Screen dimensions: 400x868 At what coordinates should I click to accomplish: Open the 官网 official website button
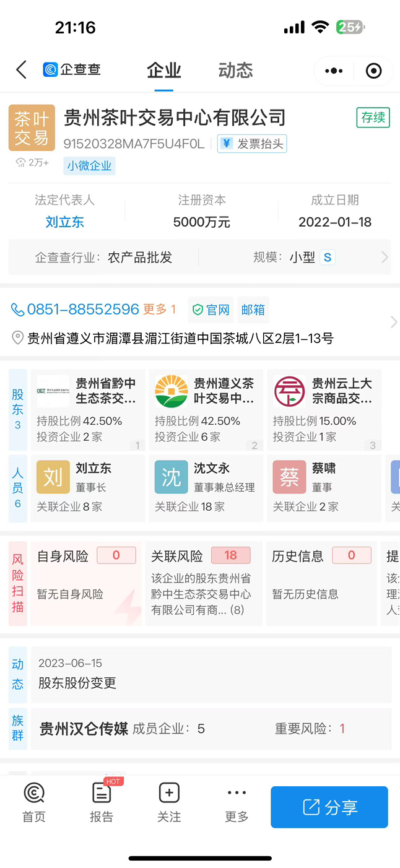pyautogui.click(x=211, y=310)
